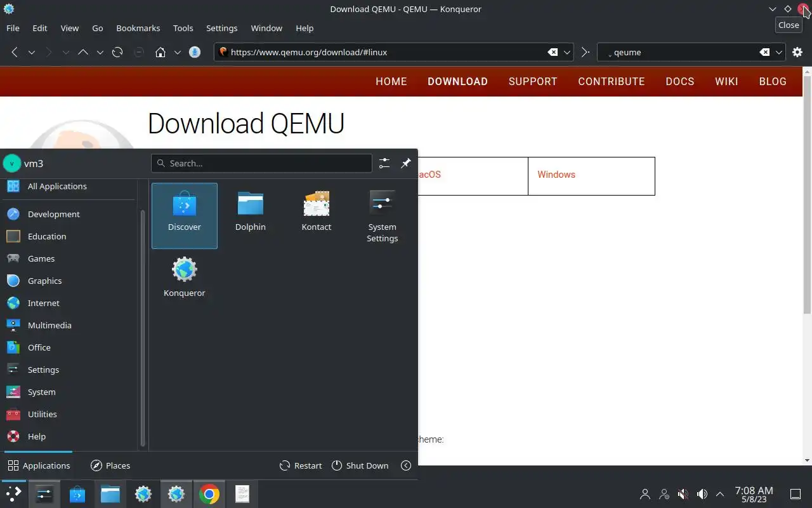Pin the application launcher open
This screenshot has height=508, width=812.
406,163
